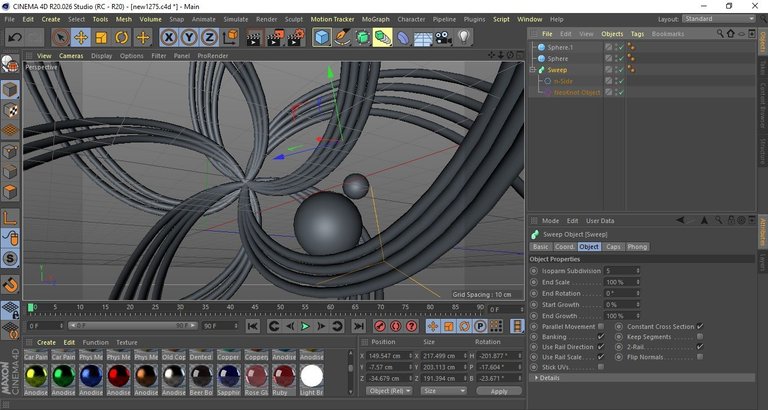Image resolution: width=768 pixels, height=410 pixels.
Task: Click the Undo arrow icon
Action: 16,37
